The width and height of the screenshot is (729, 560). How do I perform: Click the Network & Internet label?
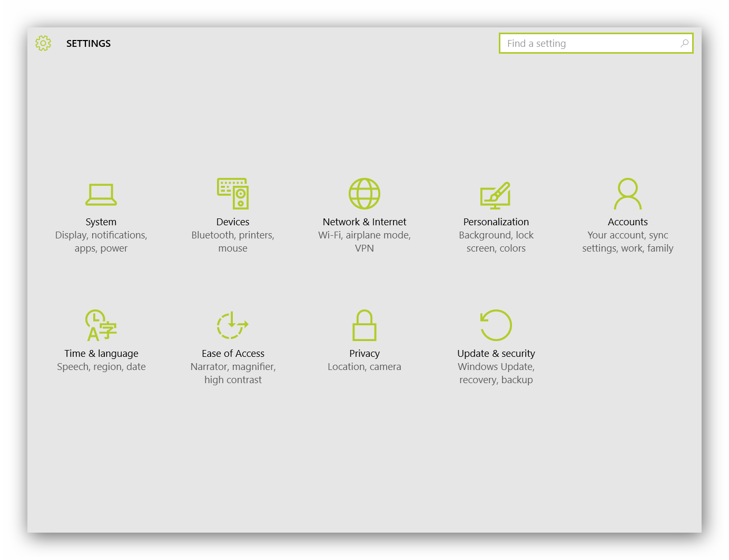click(x=364, y=222)
